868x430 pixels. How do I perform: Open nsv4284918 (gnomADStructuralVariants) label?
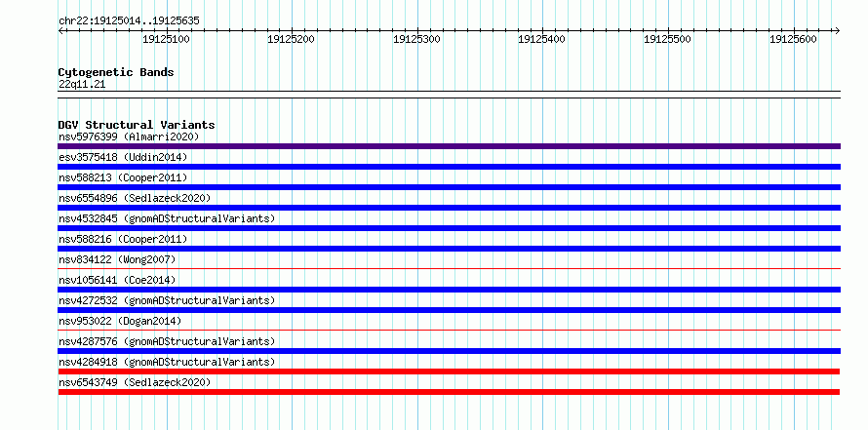tap(167, 362)
